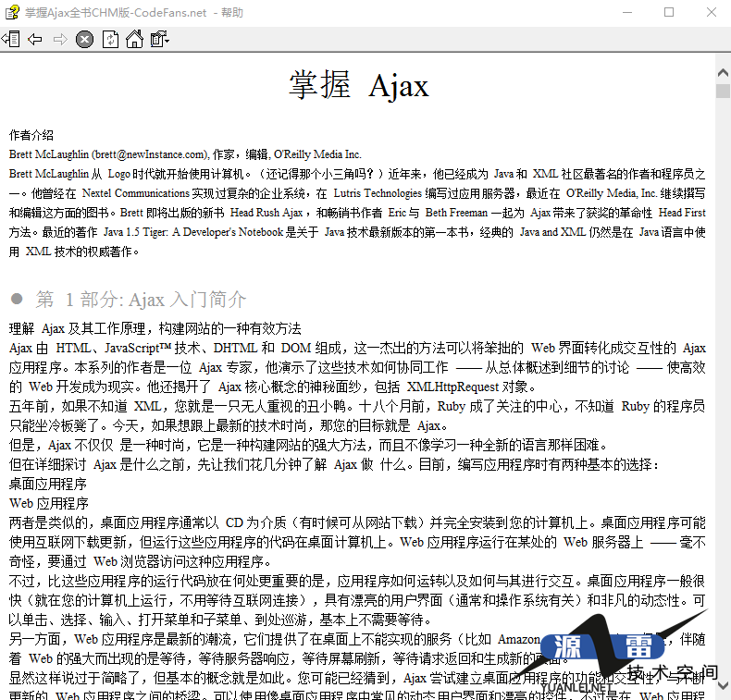
Task: Click the 掌握 Ajax page title
Action: pyautogui.click(x=358, y=85)
